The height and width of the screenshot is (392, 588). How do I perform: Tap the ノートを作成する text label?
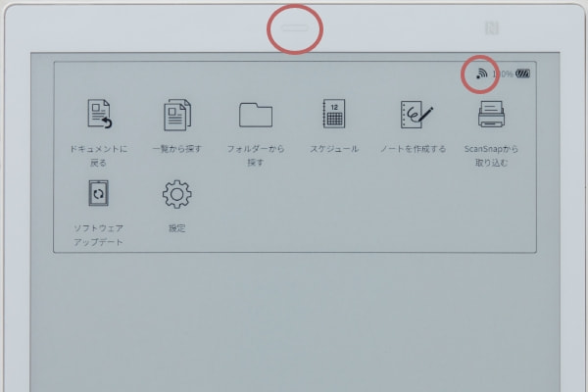(x=413, y=149)
